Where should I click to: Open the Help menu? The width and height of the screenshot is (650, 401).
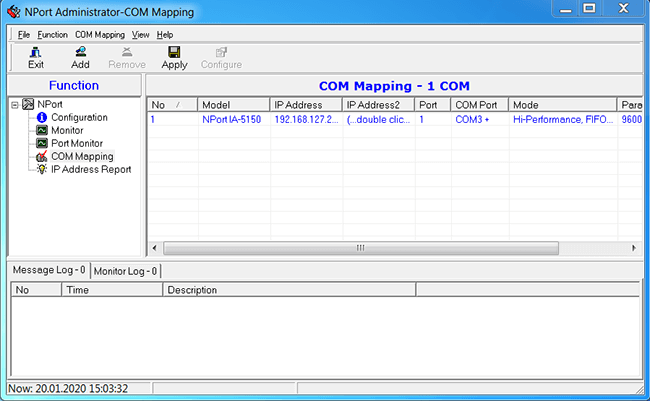pyautogui.click(x=165, y=35)
